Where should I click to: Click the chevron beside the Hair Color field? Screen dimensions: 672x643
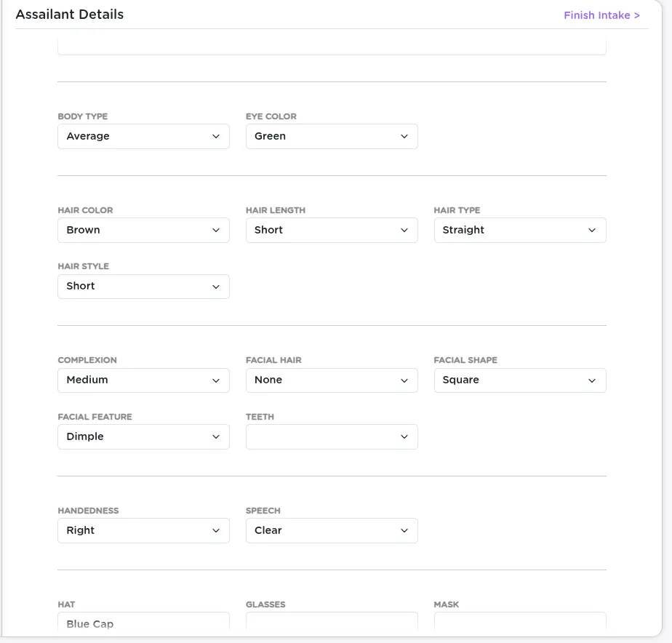(217, 230)
